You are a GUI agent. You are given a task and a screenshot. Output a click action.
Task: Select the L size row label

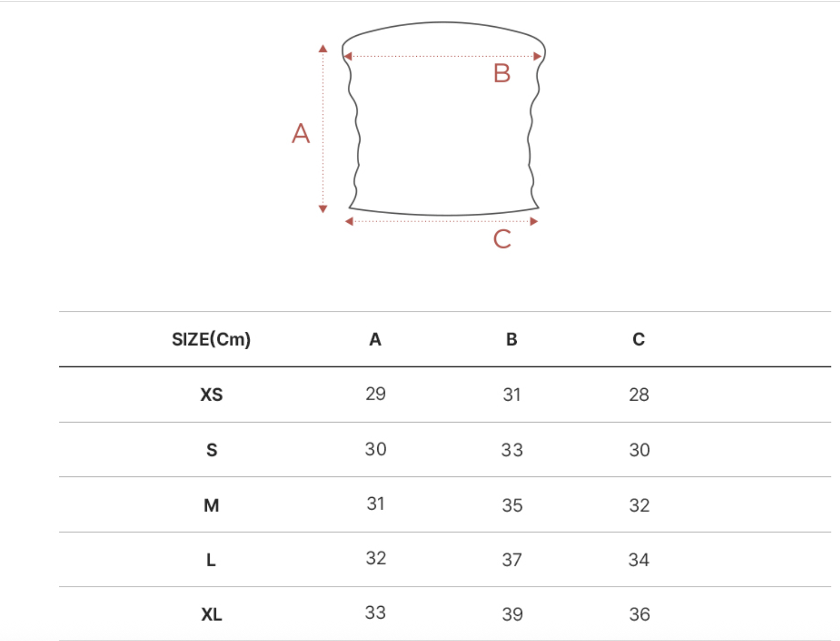[x=211, y=560]
